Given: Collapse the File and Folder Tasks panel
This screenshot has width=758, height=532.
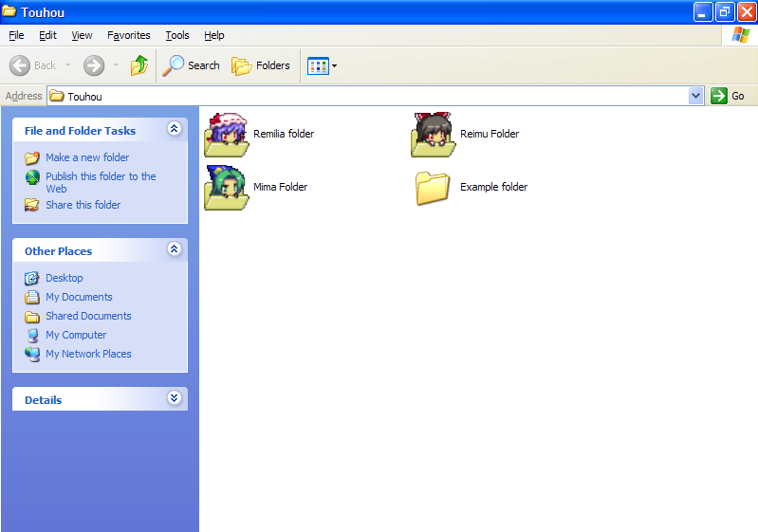Looking at the screenshot, I should pos(174,129).
